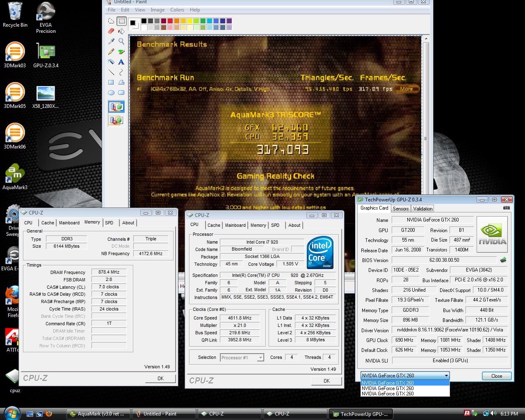Open the cpuz desktop icon
The height and width of the screenshot is (420, 525).
click(x=15, y=381)
